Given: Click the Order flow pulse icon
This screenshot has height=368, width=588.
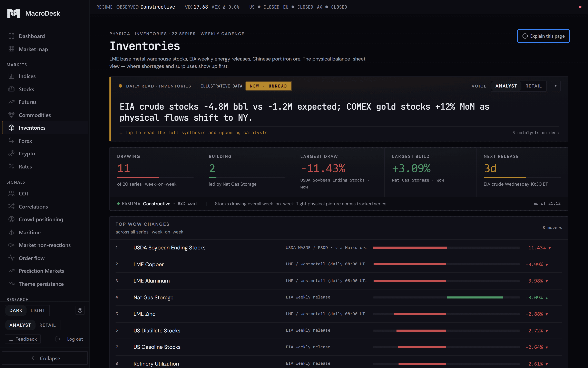Looking at the screenshot, I should coord(11,258).
